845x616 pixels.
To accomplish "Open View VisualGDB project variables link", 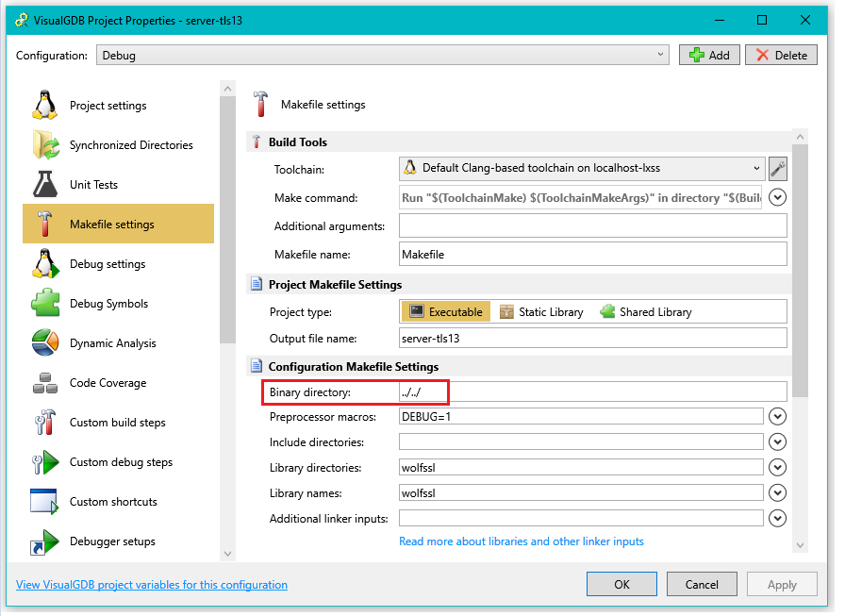I will (x=152, y=585).
